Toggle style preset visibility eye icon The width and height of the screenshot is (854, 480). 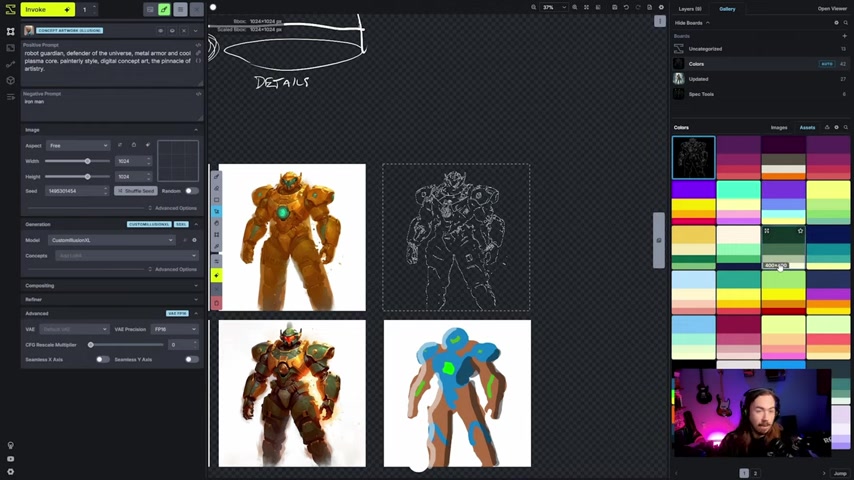pos(160,31)
